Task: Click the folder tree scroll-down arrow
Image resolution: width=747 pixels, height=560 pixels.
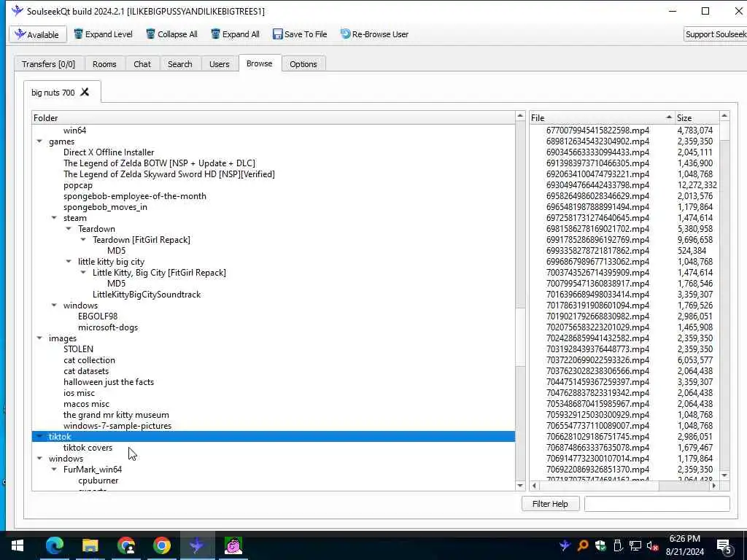Action: coord(520,486)
